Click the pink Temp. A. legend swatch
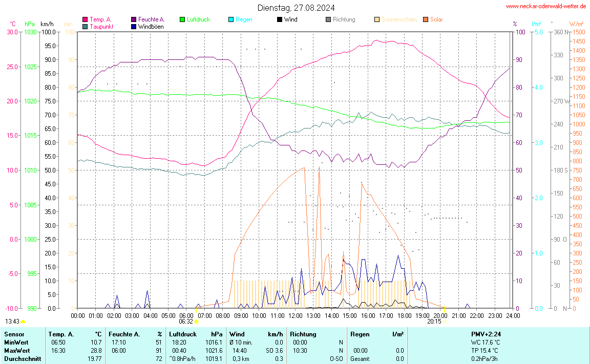Image resolution: width=590 pixels, height=364 pixels. coord(85,19)
